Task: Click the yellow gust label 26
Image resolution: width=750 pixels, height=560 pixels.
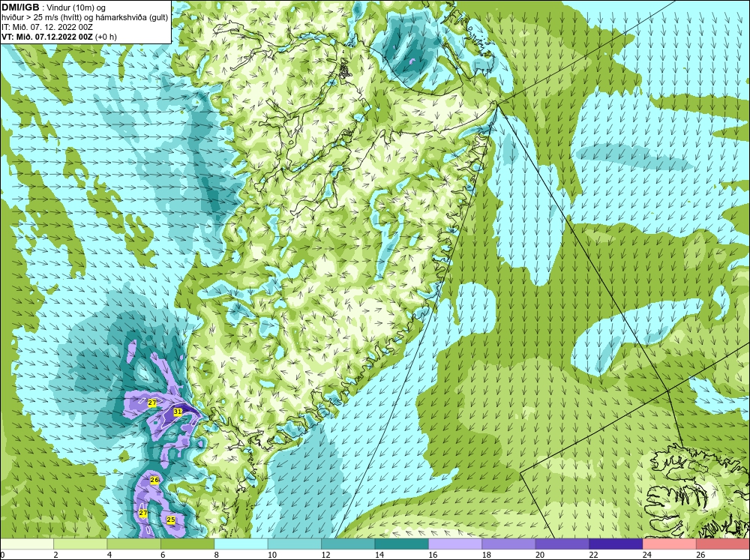Action: tap(154, 480)
